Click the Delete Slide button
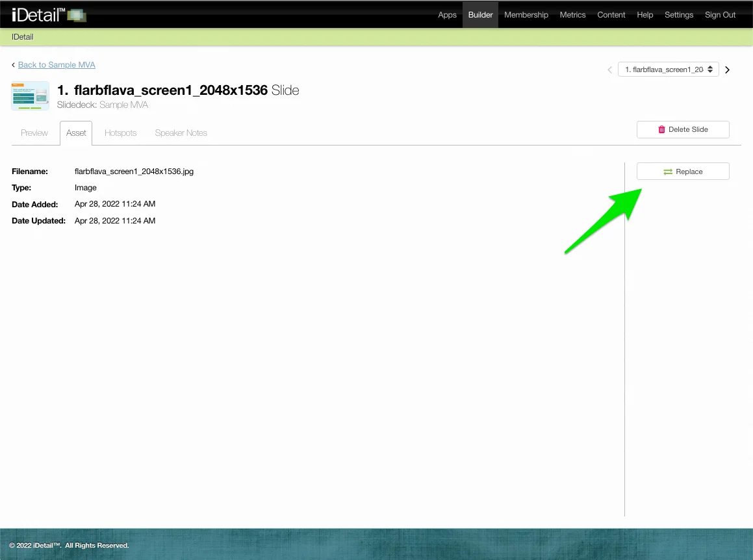Screen dimensions: 753x560 point(683,130)
